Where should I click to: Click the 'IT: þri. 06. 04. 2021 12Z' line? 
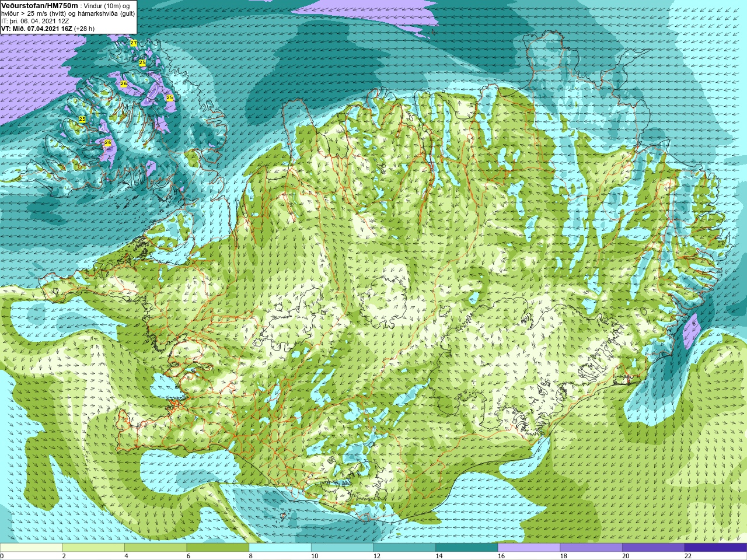[x=35, y=21]
